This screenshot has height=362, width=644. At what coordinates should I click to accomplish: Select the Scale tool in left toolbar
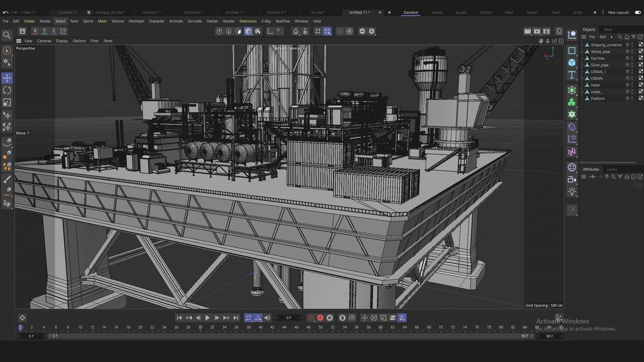point(7,102)
